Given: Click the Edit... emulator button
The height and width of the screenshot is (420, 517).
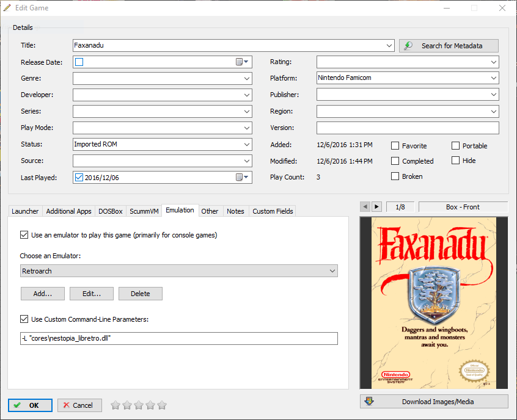Looking at the screenshot, I should (92, 294).
